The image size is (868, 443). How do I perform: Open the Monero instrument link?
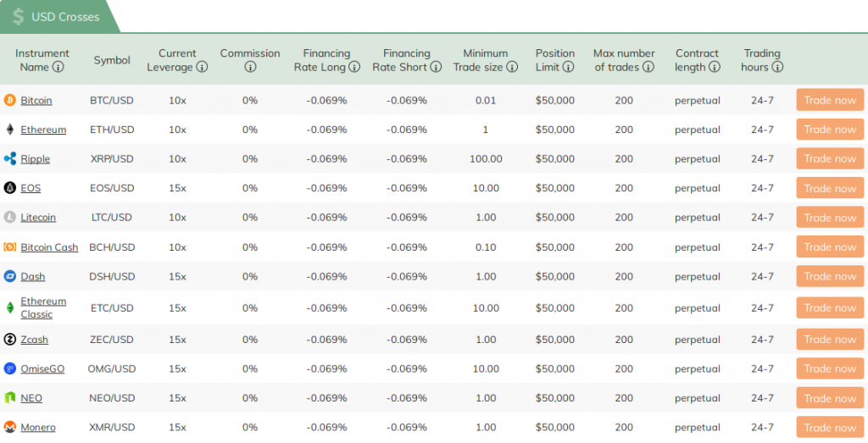tap(37, 428)
